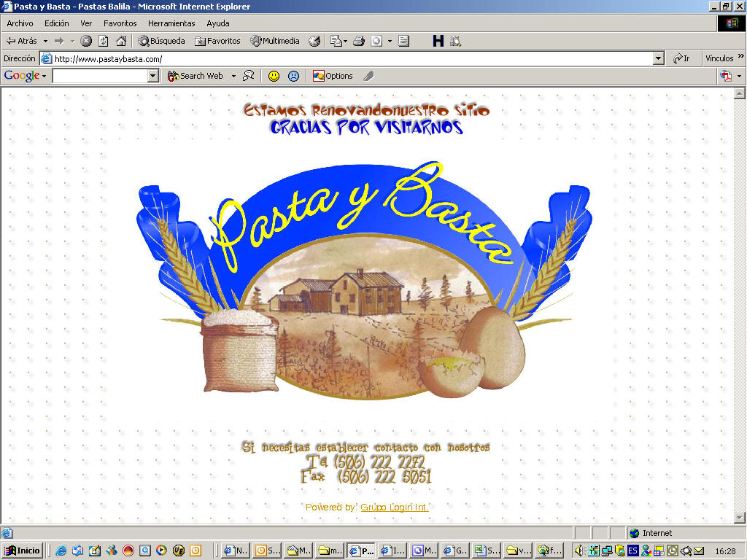Open the Search Web dropdown arrow
The image size is (747, 560).
[233, 76]
